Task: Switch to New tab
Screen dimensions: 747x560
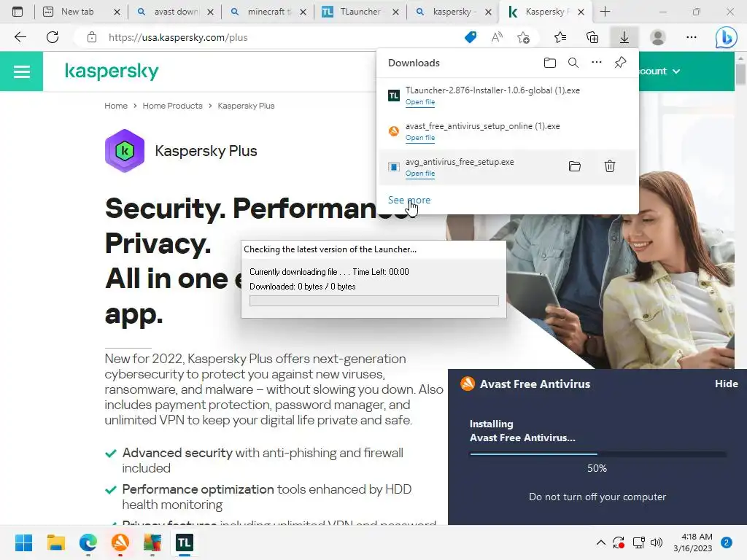Action: [77, 12]
